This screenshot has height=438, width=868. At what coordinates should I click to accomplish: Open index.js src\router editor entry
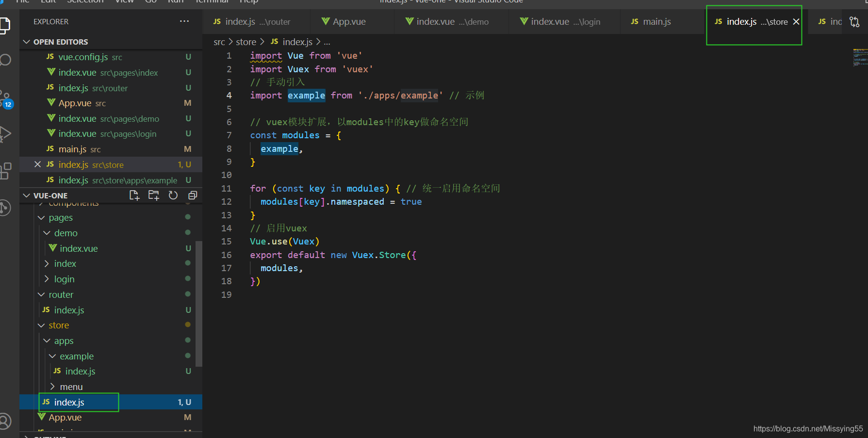coord(111,88)
